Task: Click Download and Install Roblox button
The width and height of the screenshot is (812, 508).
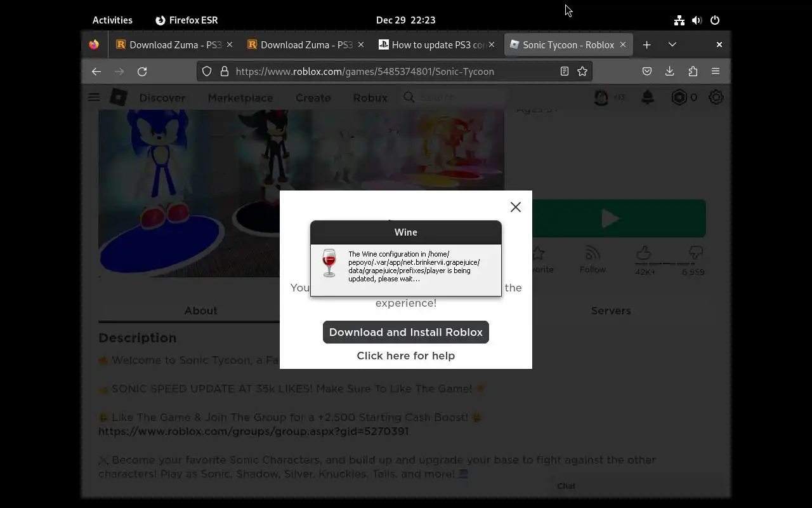Action: point(406,332)
